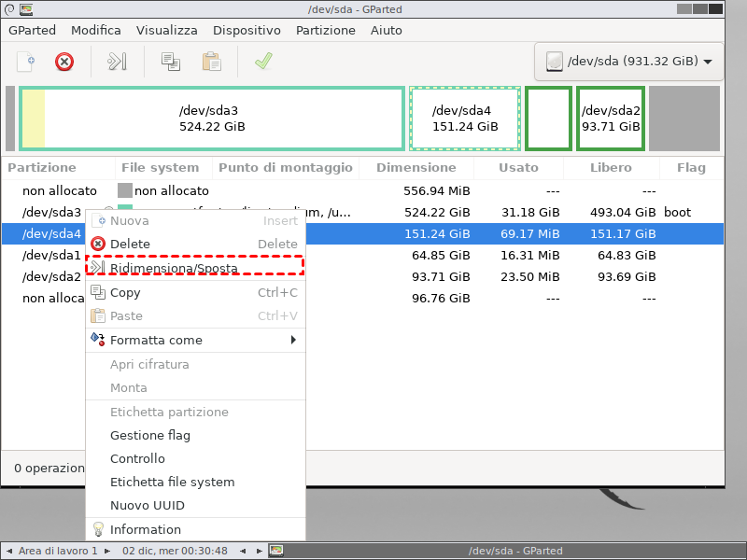The width and height of the screenshot is (747, 560).
Task: Click the 96.76 GiB unallocated size cell
Action: click(x=441, y=298)
